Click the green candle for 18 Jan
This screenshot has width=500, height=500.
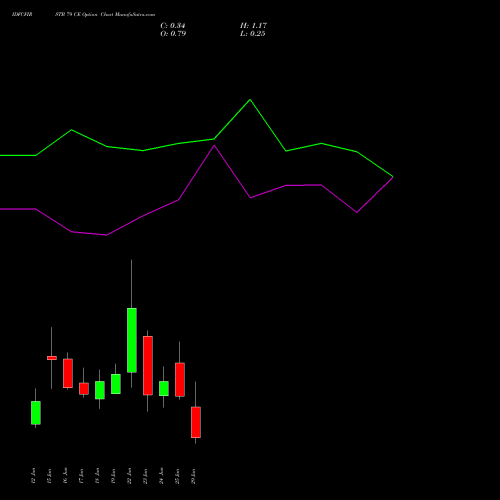pos(100,390)
